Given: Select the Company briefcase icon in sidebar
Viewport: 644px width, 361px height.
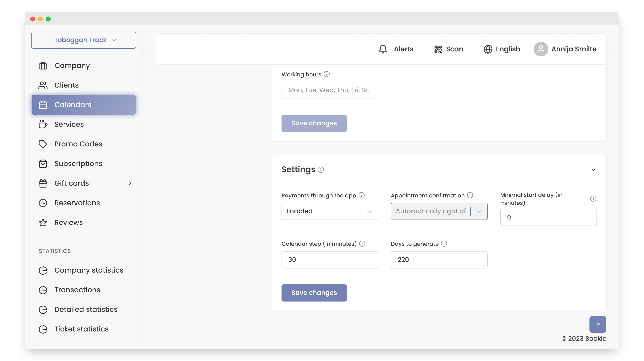Looking at the screenshot, I should tap(43, 65).
